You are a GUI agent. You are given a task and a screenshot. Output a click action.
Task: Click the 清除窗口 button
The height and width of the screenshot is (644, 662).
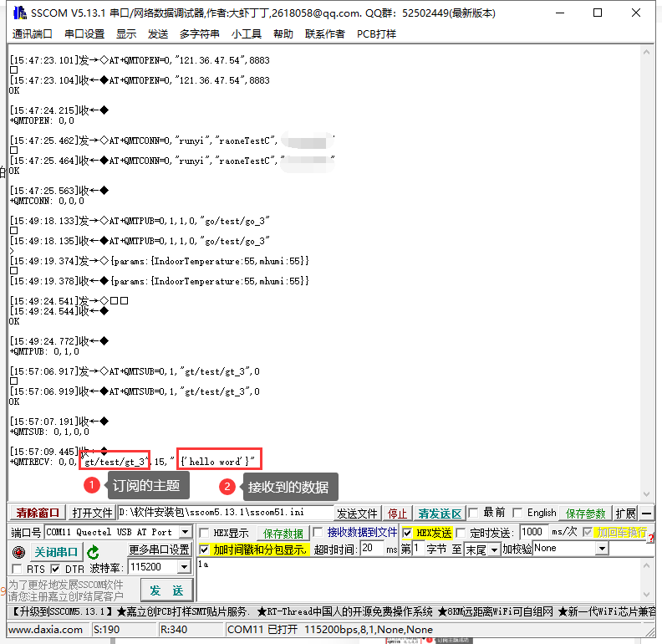pos(38,513)
